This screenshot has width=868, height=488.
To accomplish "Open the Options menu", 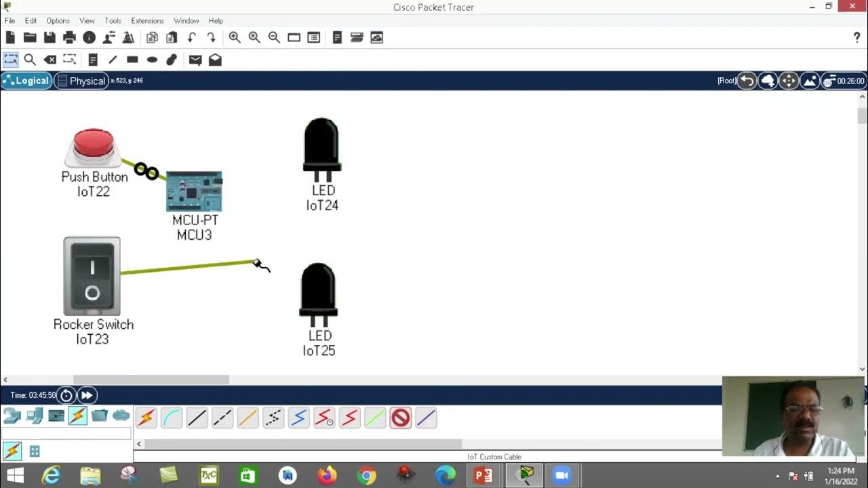I will coord(58,21).
